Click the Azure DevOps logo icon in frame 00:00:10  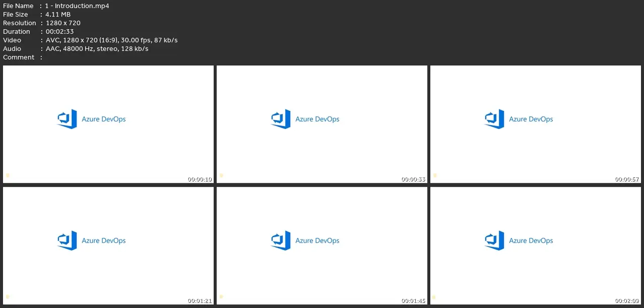pos(67,119)
